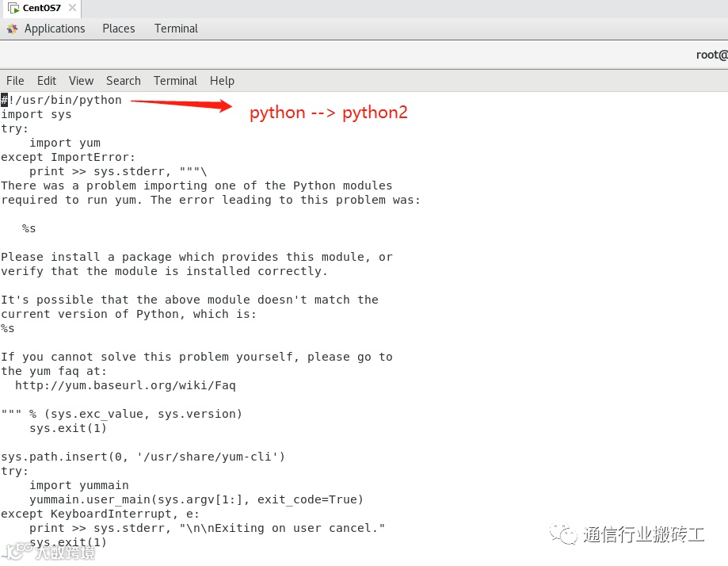Click the root@ window title text
The width and height of the screenshot is (728, 566).
click(x=711, y=55)
